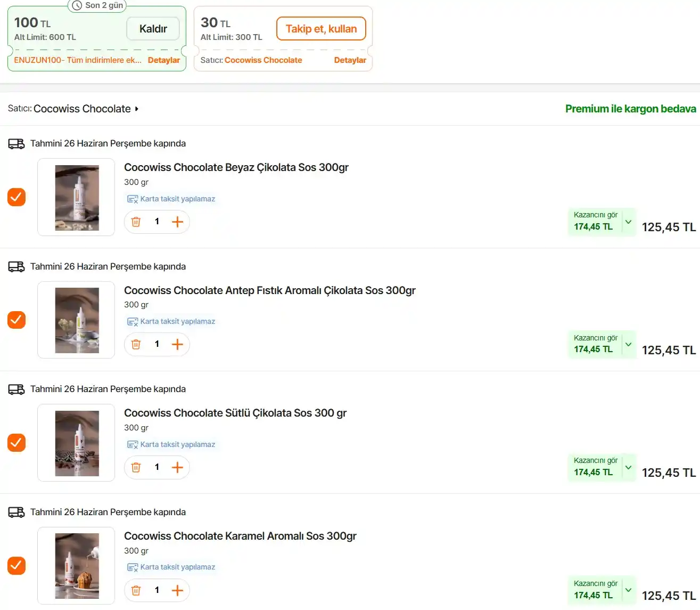Toggle the Karamel Aromalı Sos checkbox
This screenshot has width=700, height=610.
pyautogui.click(x=17, y=565)
